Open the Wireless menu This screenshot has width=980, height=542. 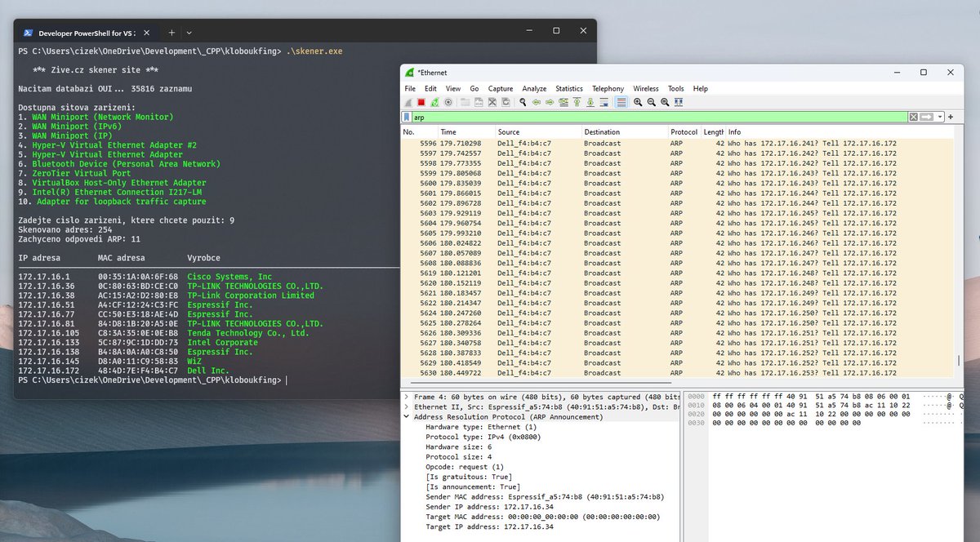click(x=646, y=88)
